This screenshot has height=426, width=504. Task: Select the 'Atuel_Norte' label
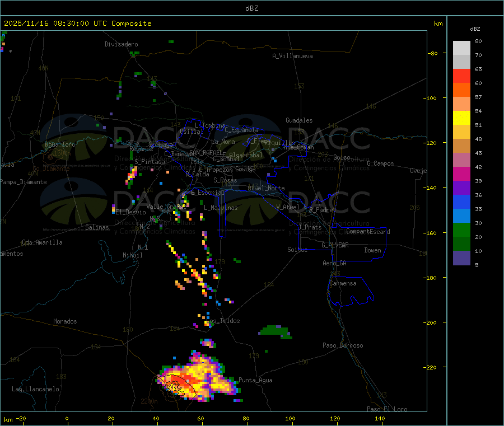[x=266, y=188]
